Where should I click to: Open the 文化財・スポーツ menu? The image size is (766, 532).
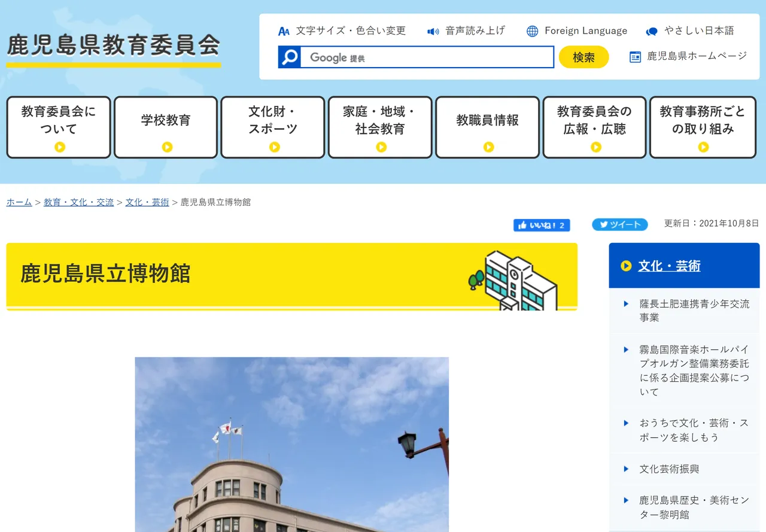click(273, 127)
